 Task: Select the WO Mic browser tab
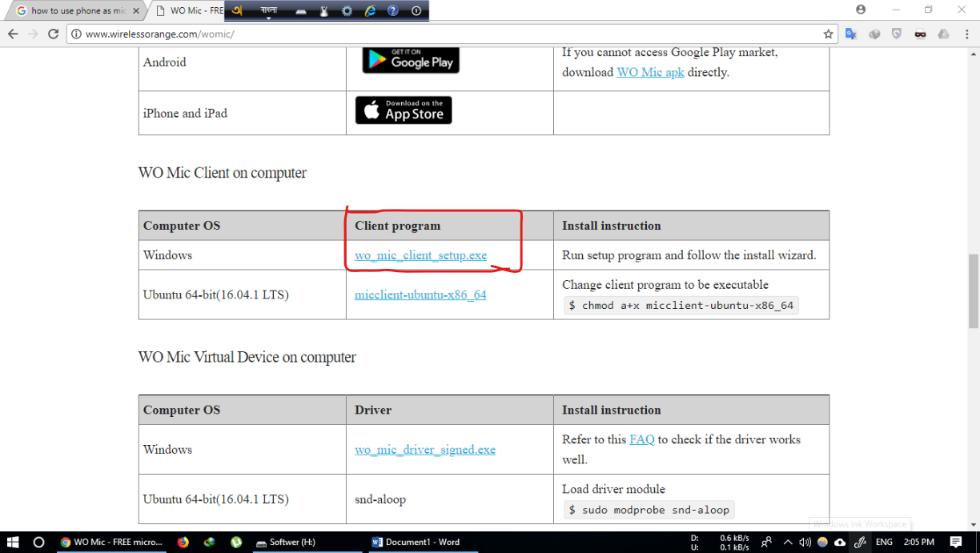tap(187, 11)
